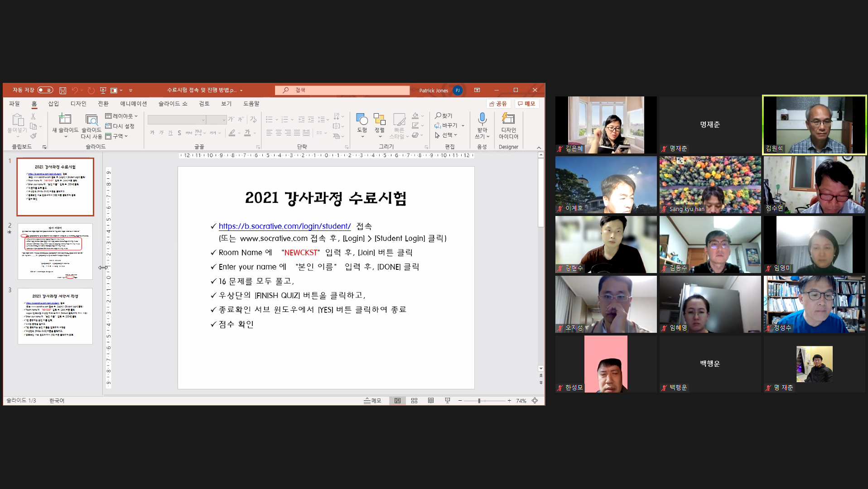Open the font size combo box
This screenshot has height=489, width=868.
pyautogui.click(x=216, y=120)
